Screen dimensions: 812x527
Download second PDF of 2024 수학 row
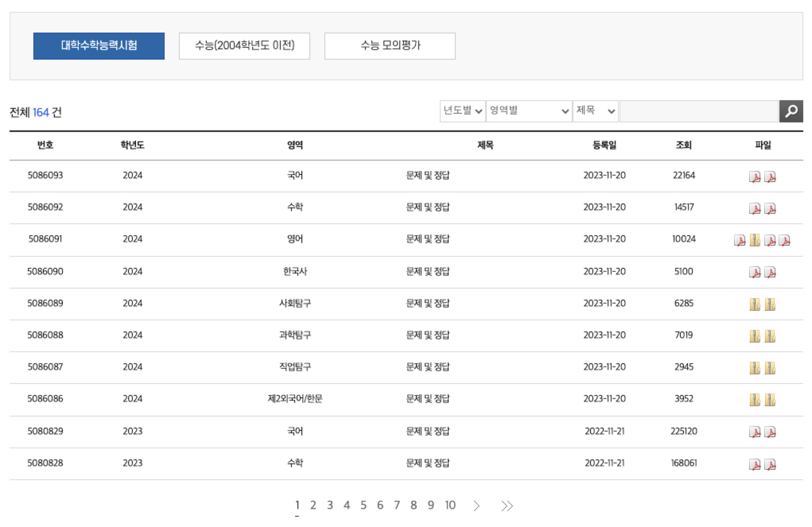pos(770,208)
